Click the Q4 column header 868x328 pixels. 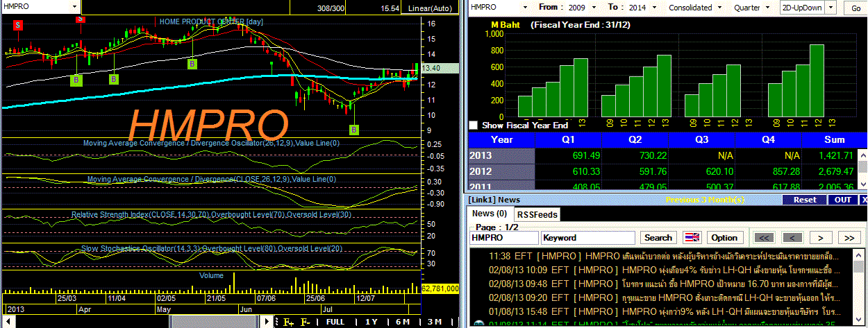(x=768, y=139)
